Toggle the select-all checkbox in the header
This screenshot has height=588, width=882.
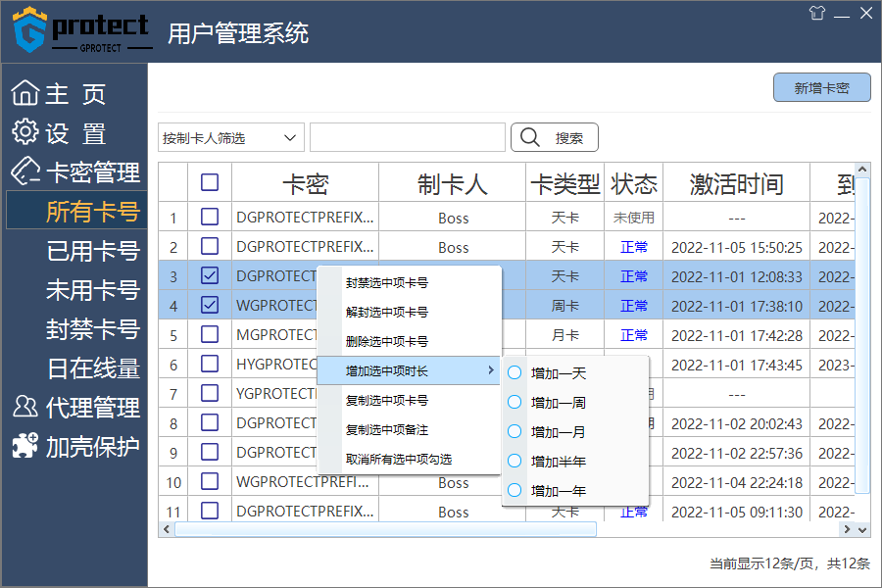pyautogui.click(x=210, y=182)
